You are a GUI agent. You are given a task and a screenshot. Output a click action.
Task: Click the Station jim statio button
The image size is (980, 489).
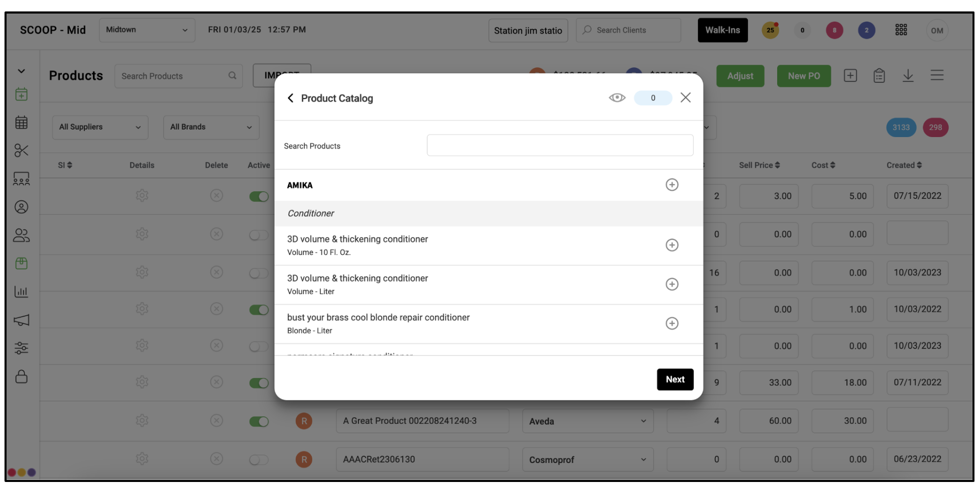tap(528, 31)
